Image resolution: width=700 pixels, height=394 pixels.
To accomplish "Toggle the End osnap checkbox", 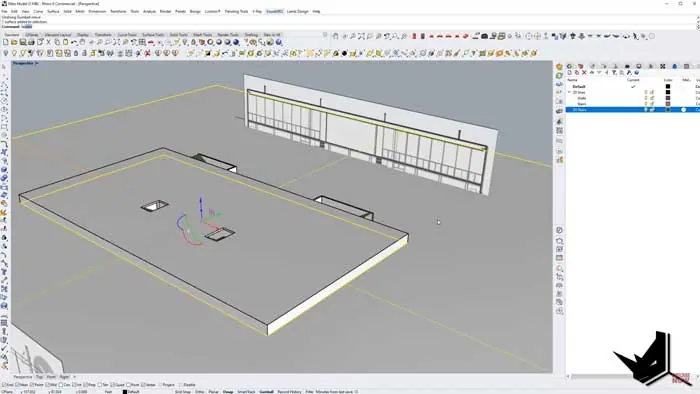I will [4, 385].
